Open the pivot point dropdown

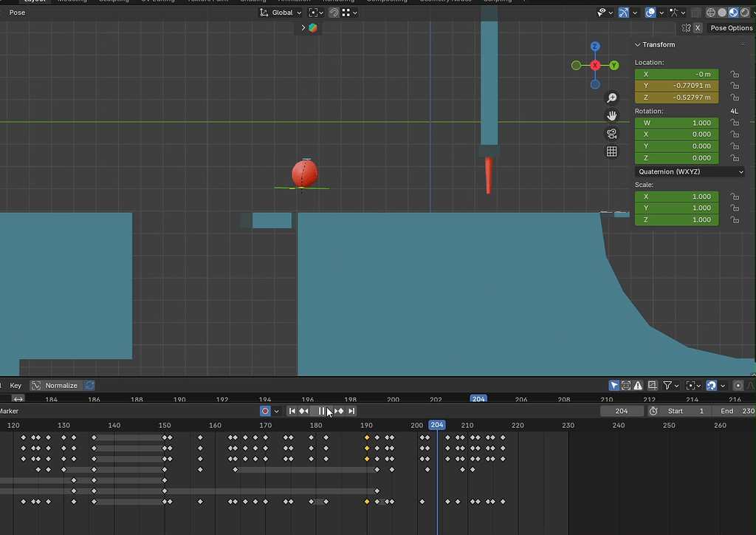[x=316, y=13]
